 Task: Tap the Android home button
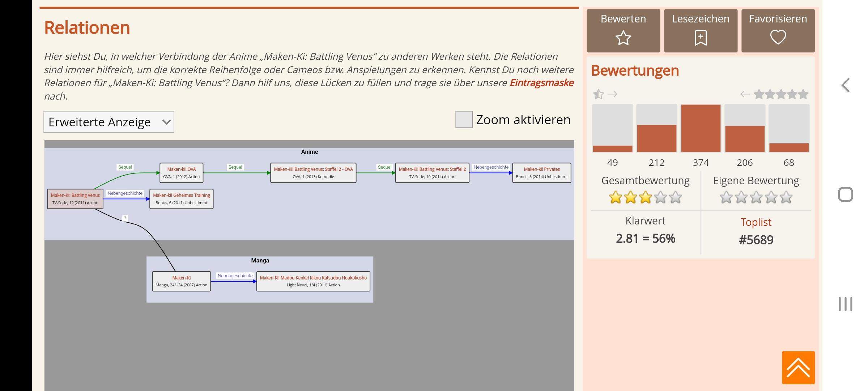tap(845, 194)
